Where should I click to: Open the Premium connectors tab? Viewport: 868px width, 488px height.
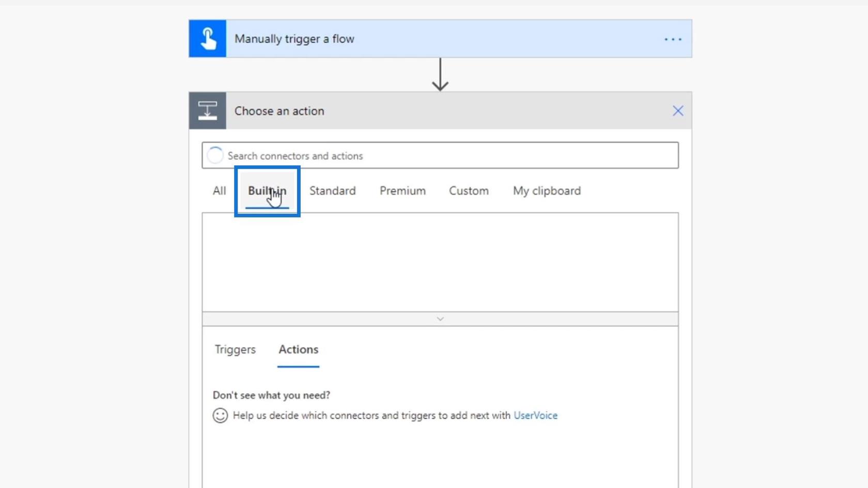pos(402,191)
